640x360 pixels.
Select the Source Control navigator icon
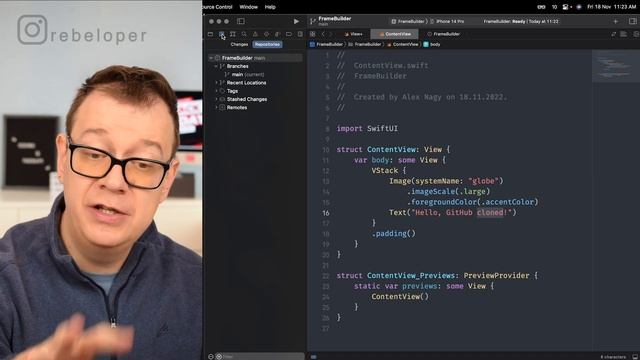(x=221, y=34)
